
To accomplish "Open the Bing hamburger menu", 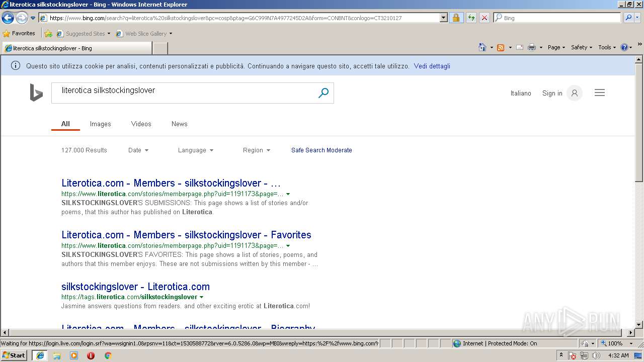I will point(600,93).
